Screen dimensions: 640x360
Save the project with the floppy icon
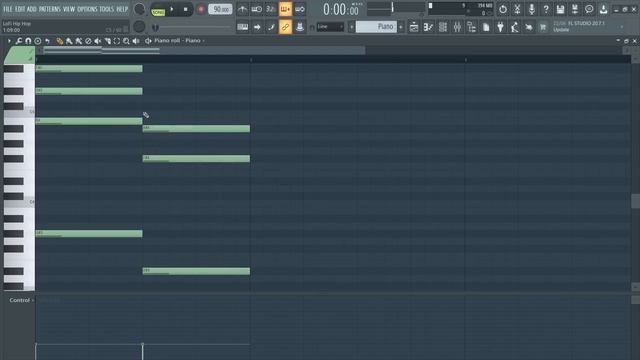coord(560,9)
